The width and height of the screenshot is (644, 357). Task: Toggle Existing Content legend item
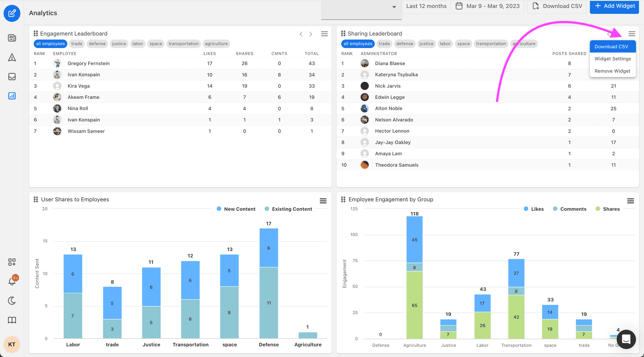coord(289,209)
